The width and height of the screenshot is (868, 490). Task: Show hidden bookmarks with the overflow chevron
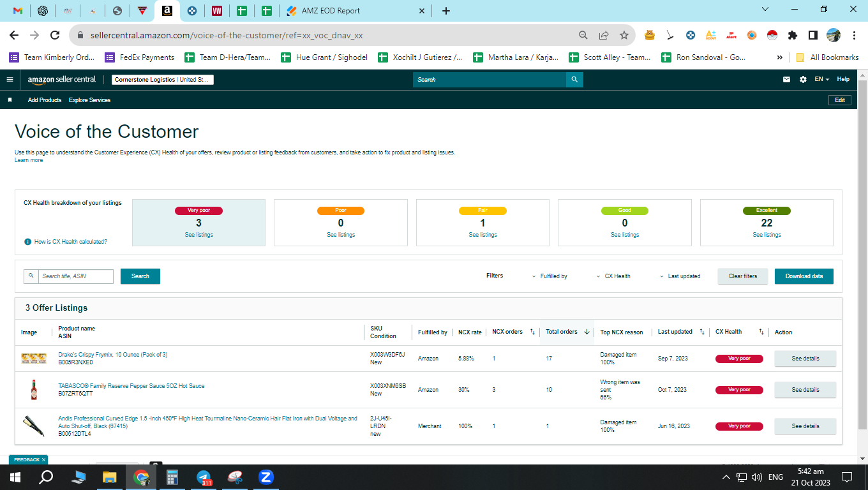tap(779, 57)
